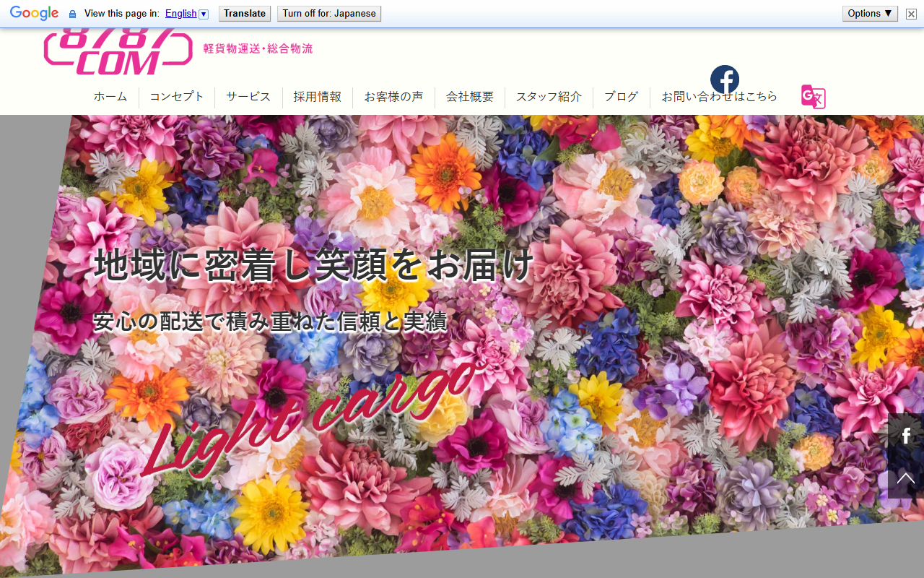
Task: Open the サービス menu item
Action: pyautogui.click(x=248, y=97)
